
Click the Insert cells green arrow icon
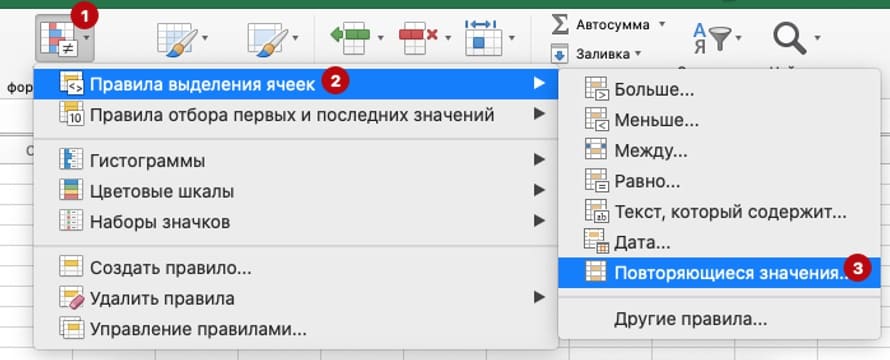point(350,39)
